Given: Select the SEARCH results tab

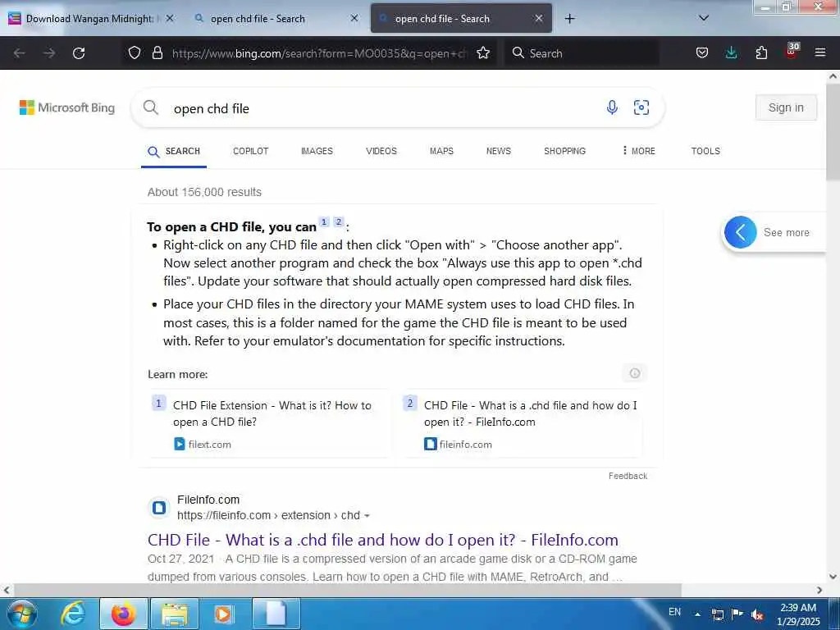Looking at the screenshot, I should click(174, 152).
